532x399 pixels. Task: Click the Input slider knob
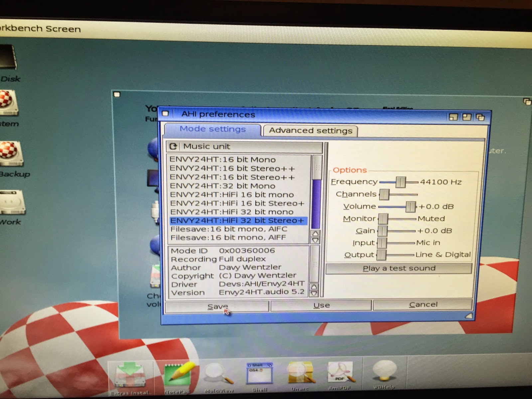pyautogui.click(x=382, y=243)
